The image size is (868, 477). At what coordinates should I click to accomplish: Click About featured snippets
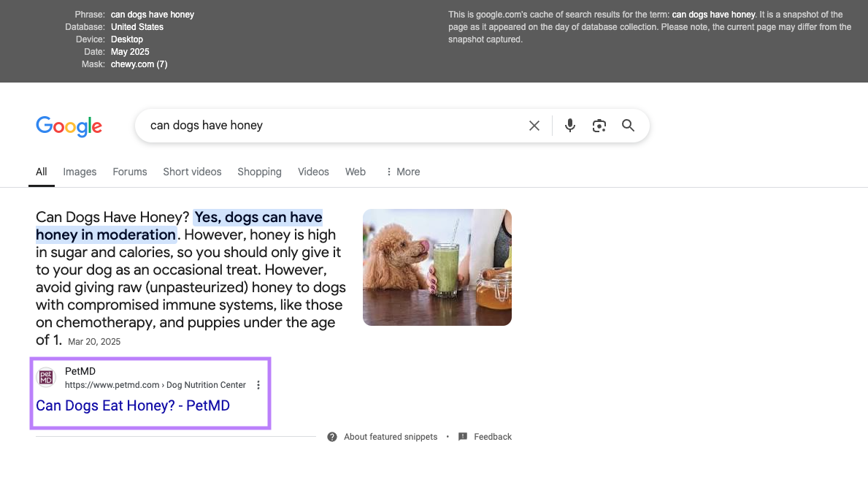[x=391, y=436]
